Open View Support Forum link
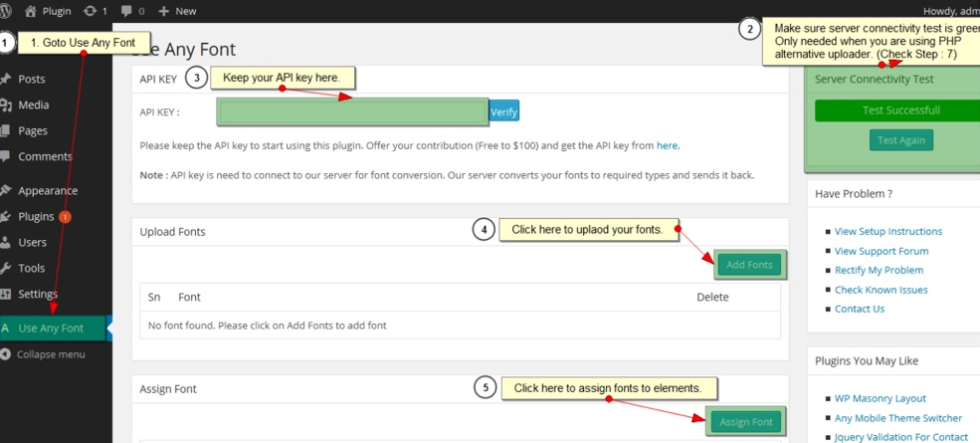This screenshot has width=980, height=443. coord(882,251)
